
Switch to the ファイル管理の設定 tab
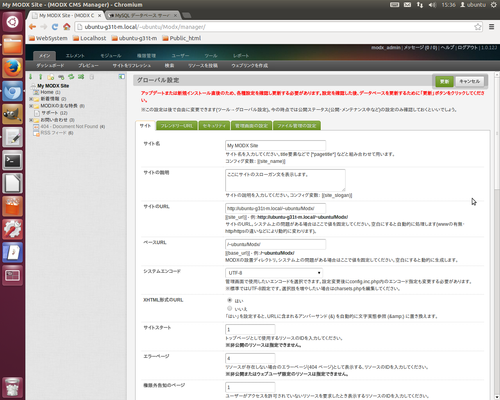pyautogui.click(x=297, y=126)
